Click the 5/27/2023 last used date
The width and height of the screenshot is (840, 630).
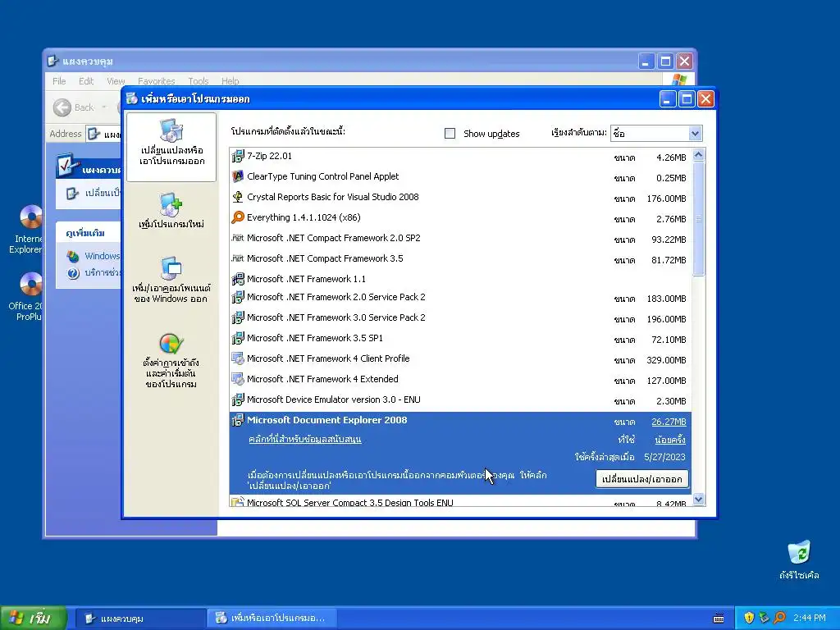click(x=664, y=457)
